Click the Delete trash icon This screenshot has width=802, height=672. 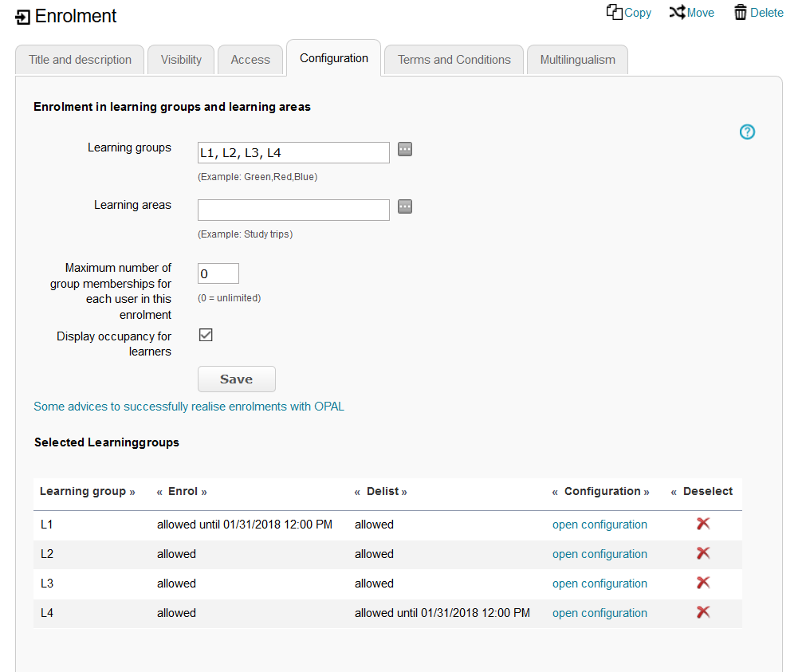coord(741,13)
